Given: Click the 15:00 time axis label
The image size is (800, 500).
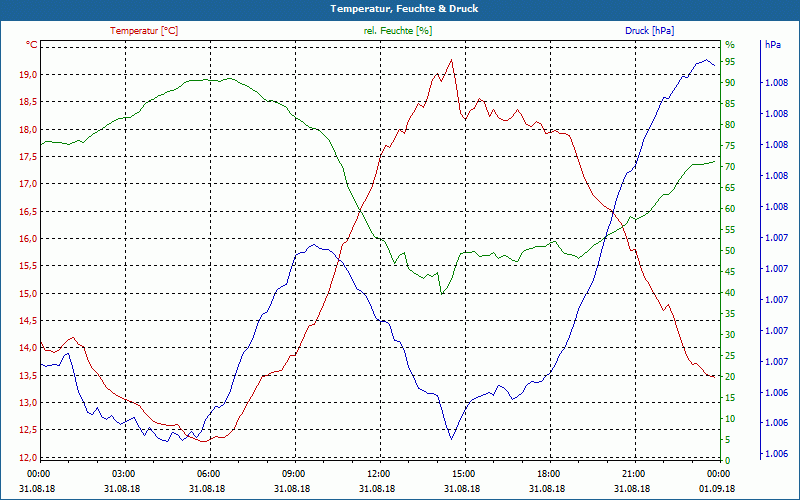Looking at the screenshot, I should pos(464,473).
